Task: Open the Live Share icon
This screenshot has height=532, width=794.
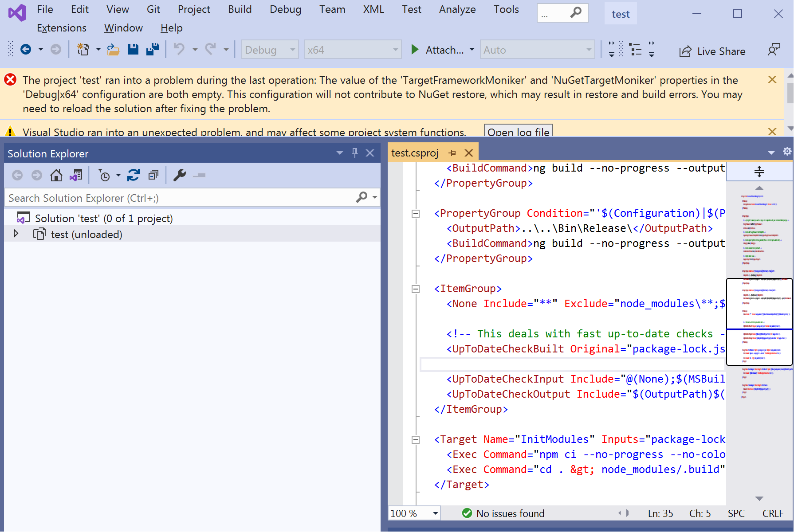Action: pos(685,51)
